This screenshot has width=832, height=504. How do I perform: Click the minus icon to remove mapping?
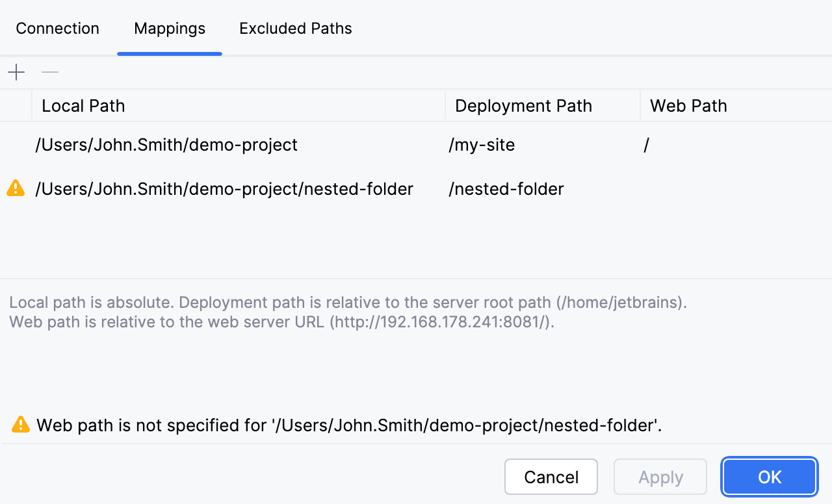(x=50, y=72)
